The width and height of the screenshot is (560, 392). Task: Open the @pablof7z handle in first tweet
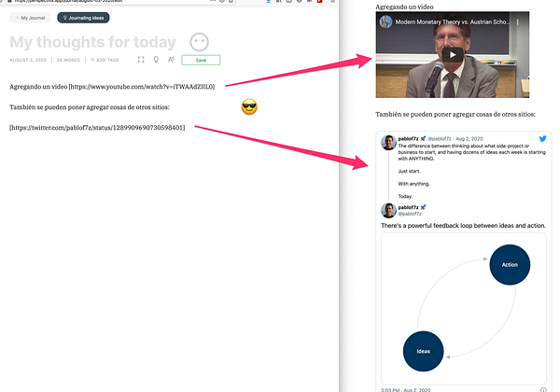click(x=440, y=138)
